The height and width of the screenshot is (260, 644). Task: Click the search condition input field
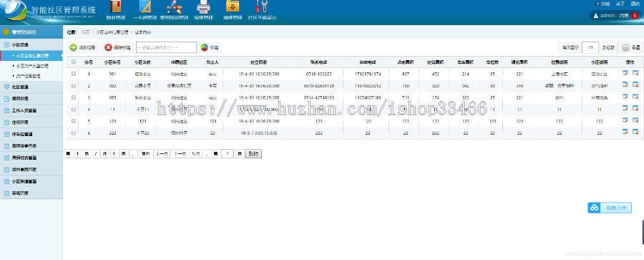tap(166, 48)
